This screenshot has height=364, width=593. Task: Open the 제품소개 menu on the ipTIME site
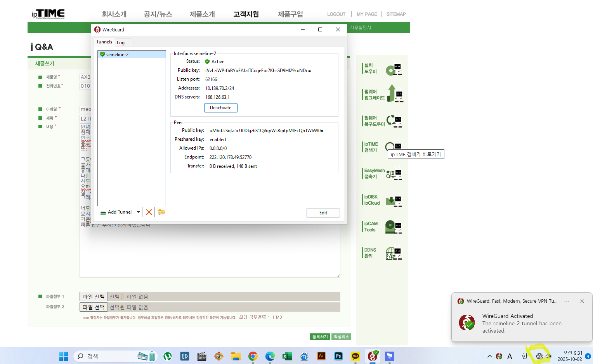202,14
